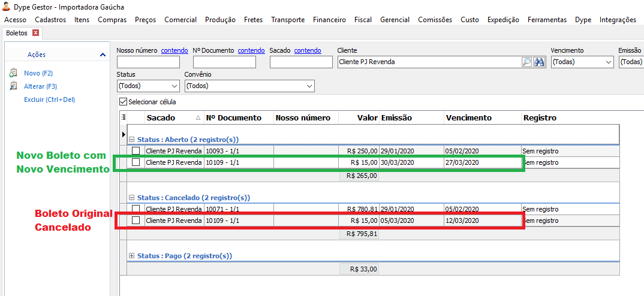Screen dimensions: 644x296
Task: Collapse the Ações panel chevron
Action: (103, 55)
